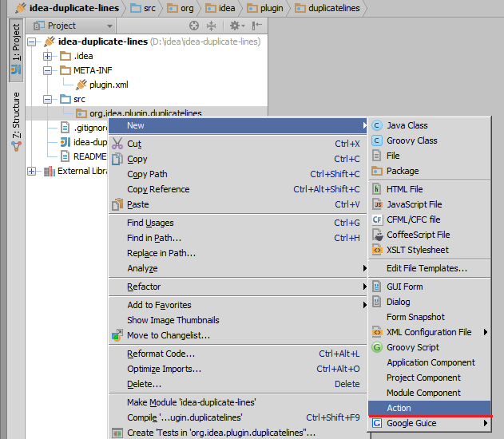
Task: Click the scroll-from-source crosshair icon
Action: (x=194, y=26)
